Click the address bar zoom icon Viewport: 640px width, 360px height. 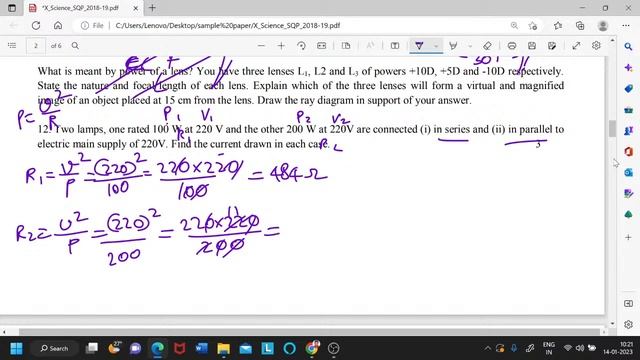pyautogui.click(x=514, y=25)
